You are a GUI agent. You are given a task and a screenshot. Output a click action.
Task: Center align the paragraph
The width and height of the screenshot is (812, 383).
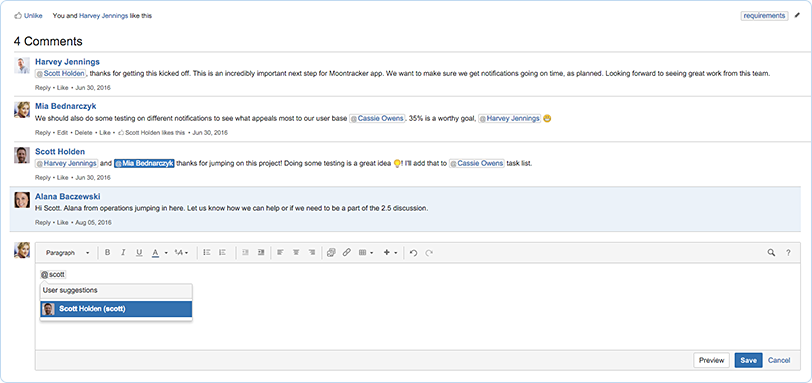296,253
